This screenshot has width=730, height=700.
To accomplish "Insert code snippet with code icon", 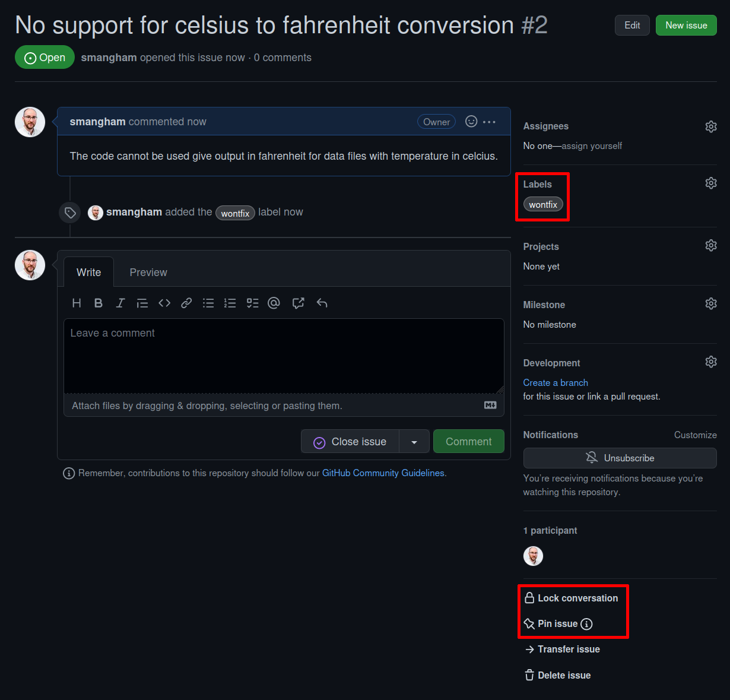I will 164,303.
